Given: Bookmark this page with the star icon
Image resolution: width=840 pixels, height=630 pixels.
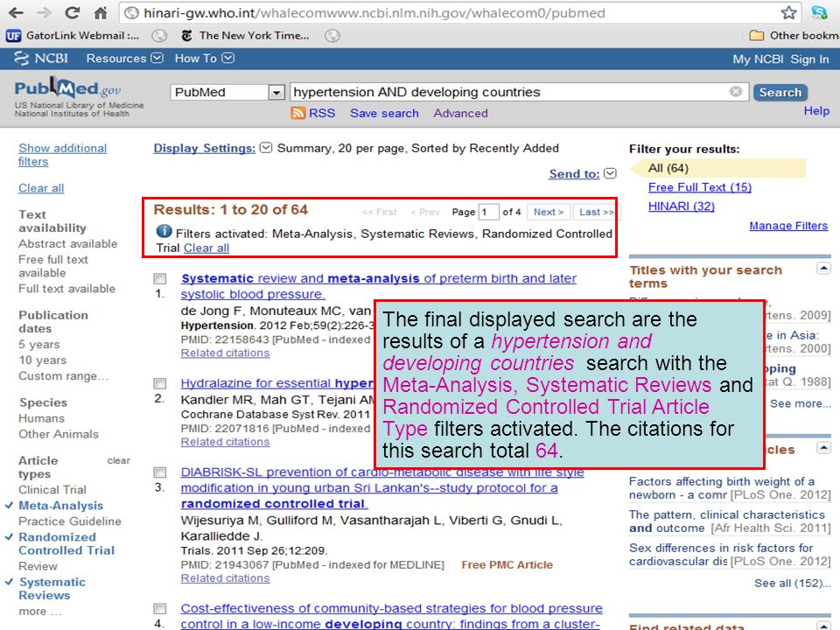Looking at the screenshot, I should coord(788,12).
